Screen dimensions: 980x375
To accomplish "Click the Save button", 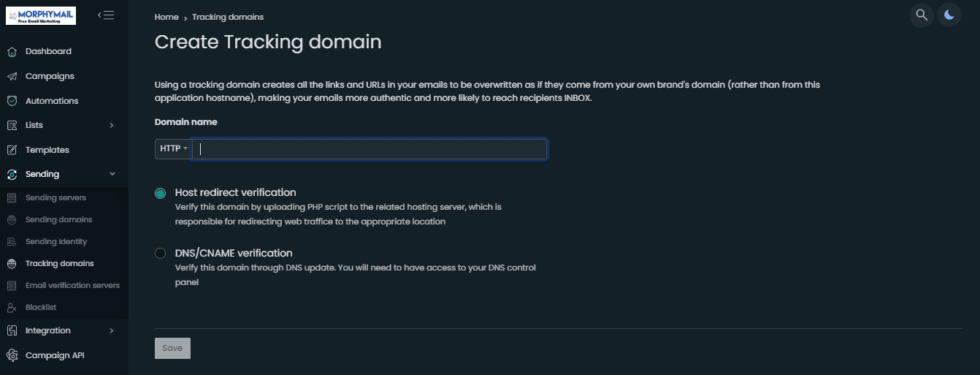I will pos(172,348).
